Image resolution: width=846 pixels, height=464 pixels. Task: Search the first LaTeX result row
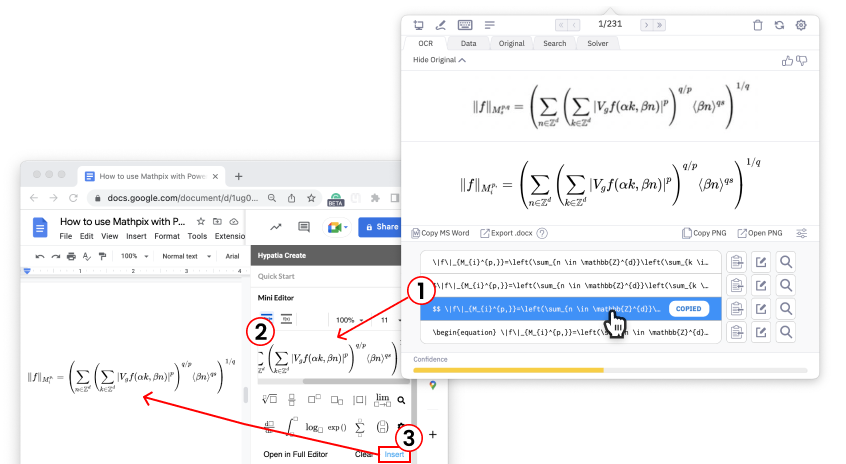[786, 262]
